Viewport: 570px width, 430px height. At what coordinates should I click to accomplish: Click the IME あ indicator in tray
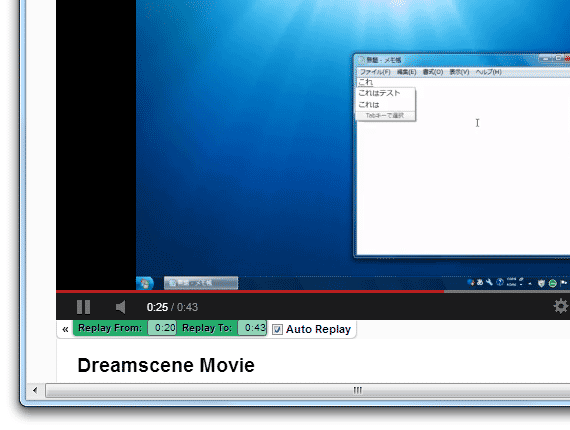point(480,282)
